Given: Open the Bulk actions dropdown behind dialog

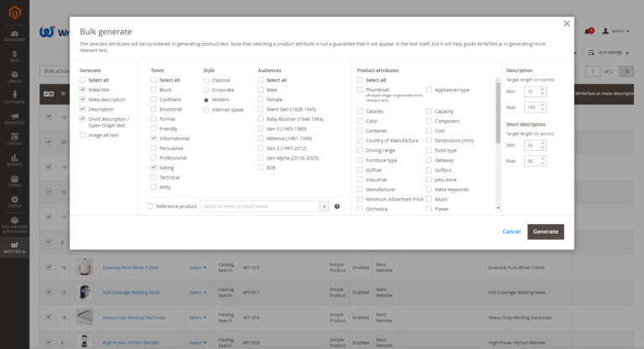Looking at the screenshot, I should coord(55,71).
